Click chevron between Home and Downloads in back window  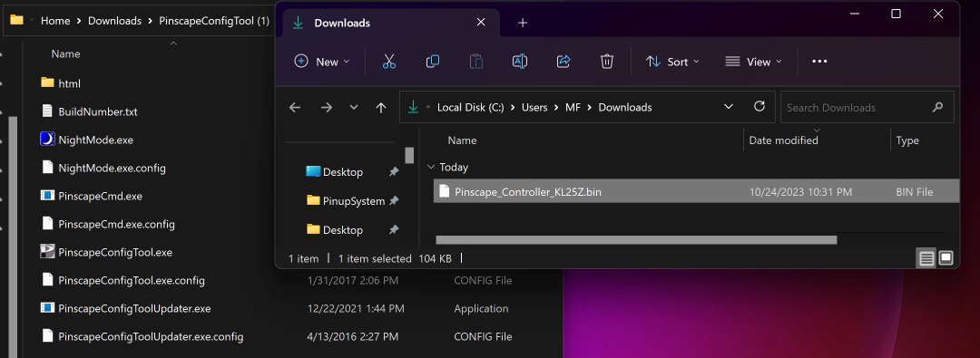click(x=79, y=21)
